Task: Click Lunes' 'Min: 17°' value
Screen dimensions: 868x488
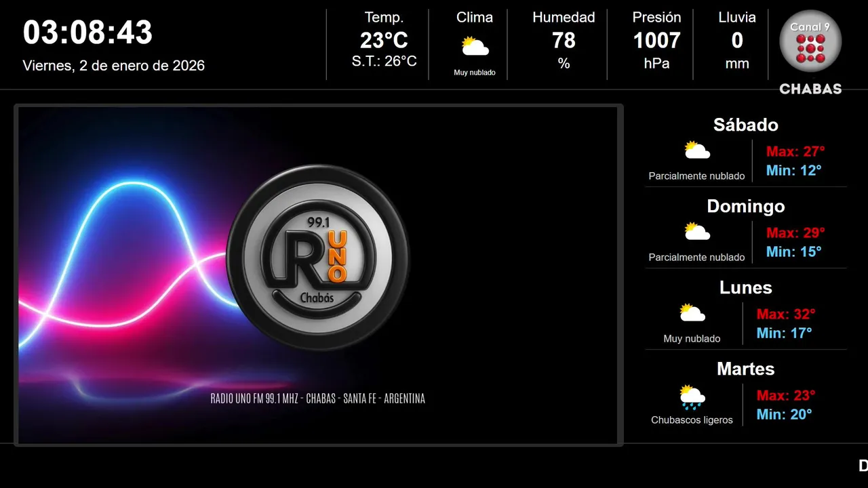Action: tap(784, 333)
